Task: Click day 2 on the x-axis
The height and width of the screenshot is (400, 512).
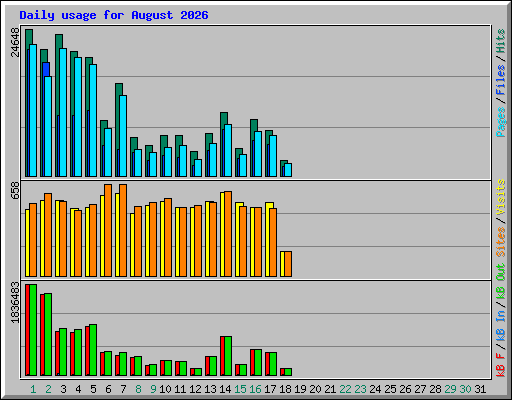Action: (x=48, y=389)
